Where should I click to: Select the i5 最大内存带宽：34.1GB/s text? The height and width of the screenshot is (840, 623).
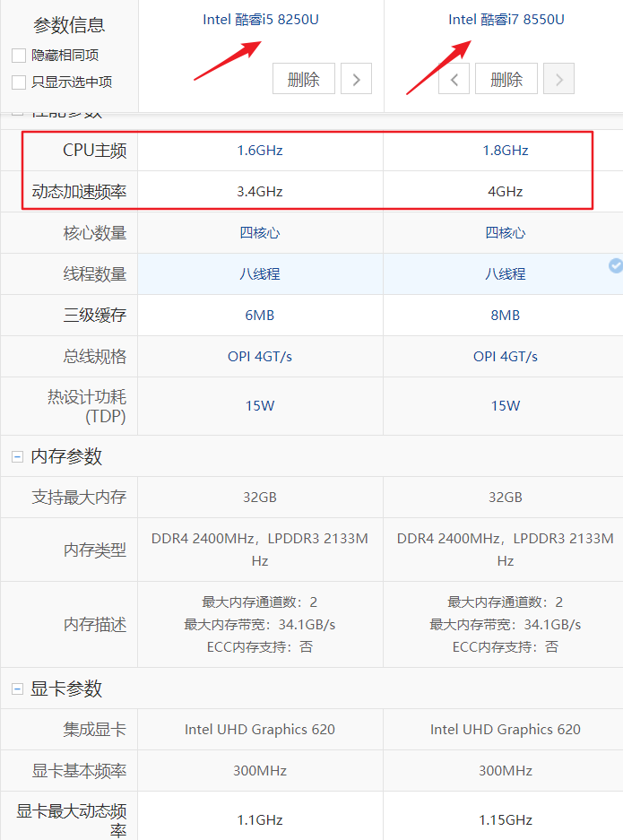pyautogui.click(x=260, y=625)
